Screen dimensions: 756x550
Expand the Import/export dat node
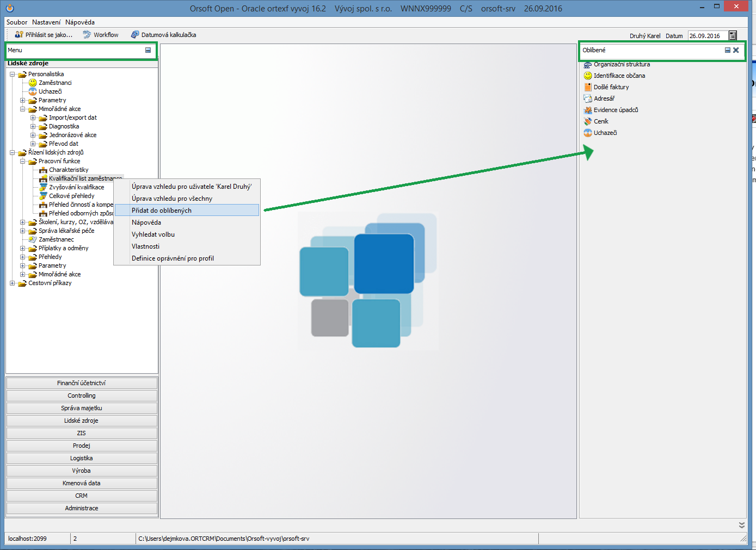tap(33, 118)
